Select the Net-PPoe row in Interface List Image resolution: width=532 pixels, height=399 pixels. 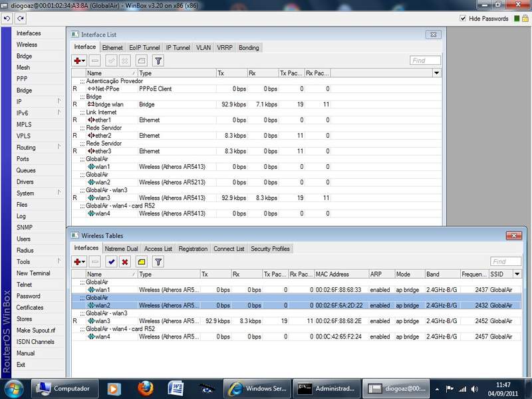(256, 89)
